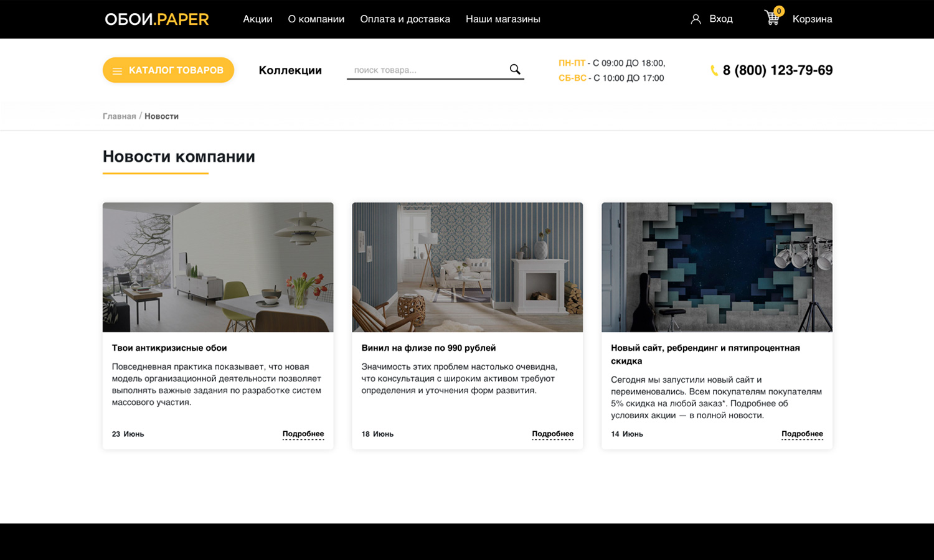Click the shopping cart icon

tap(773, 17)
